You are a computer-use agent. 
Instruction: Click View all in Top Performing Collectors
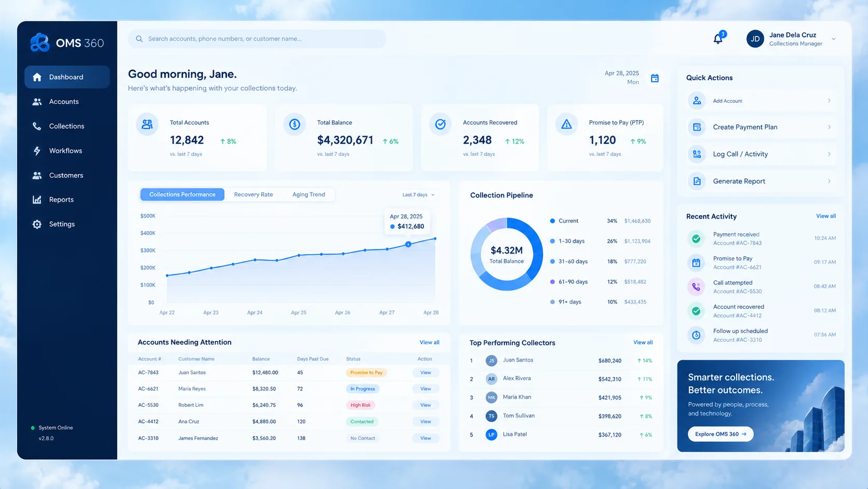point(643,342)
